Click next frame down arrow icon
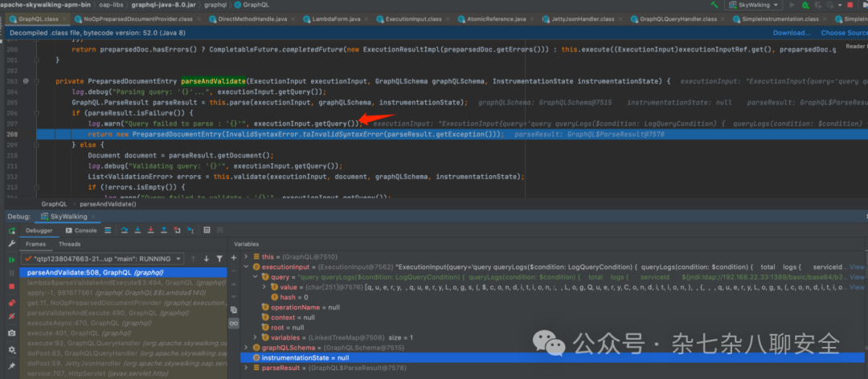 [207, 259]
